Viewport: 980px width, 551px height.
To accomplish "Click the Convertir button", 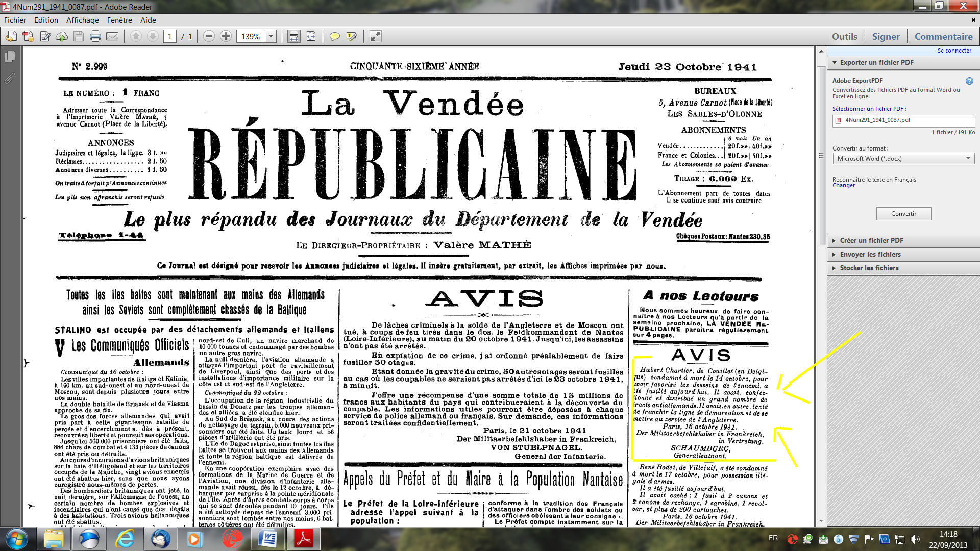I will tap(903, 214).
